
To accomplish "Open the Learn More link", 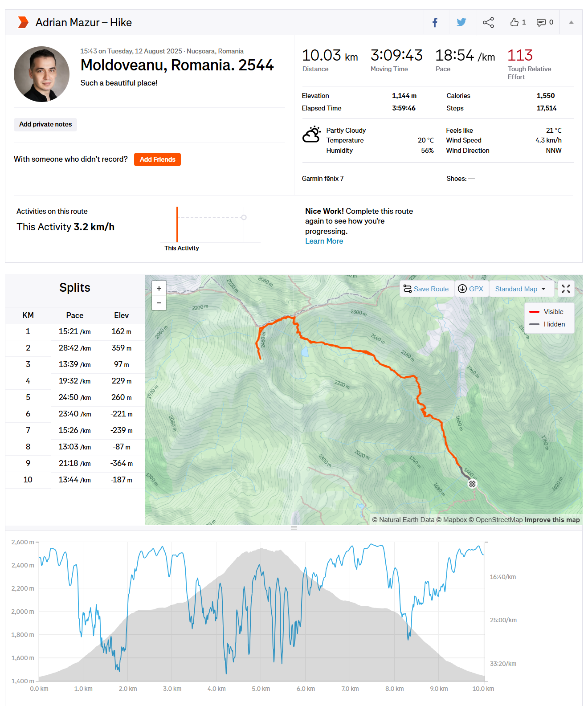I will click(x=324, y=241).
